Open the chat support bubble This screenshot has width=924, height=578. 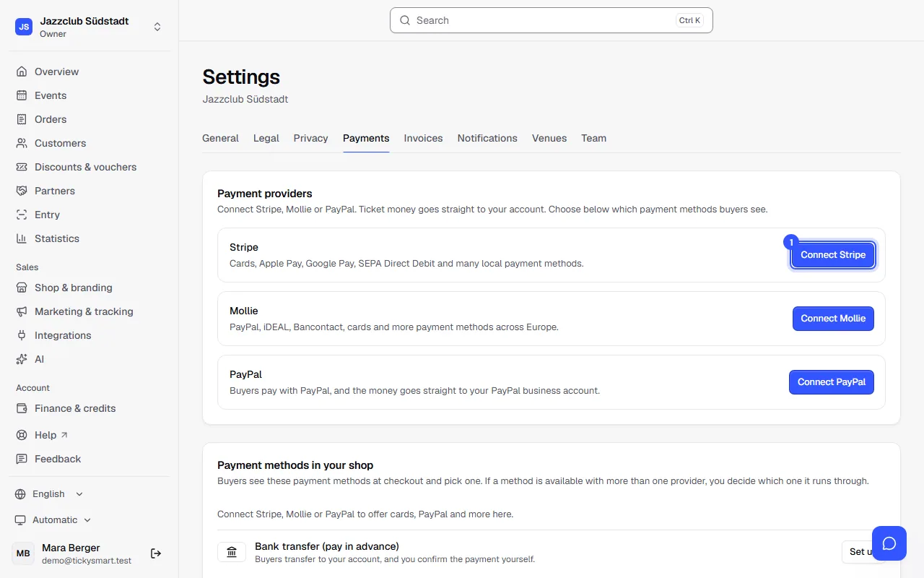point(889,543)
